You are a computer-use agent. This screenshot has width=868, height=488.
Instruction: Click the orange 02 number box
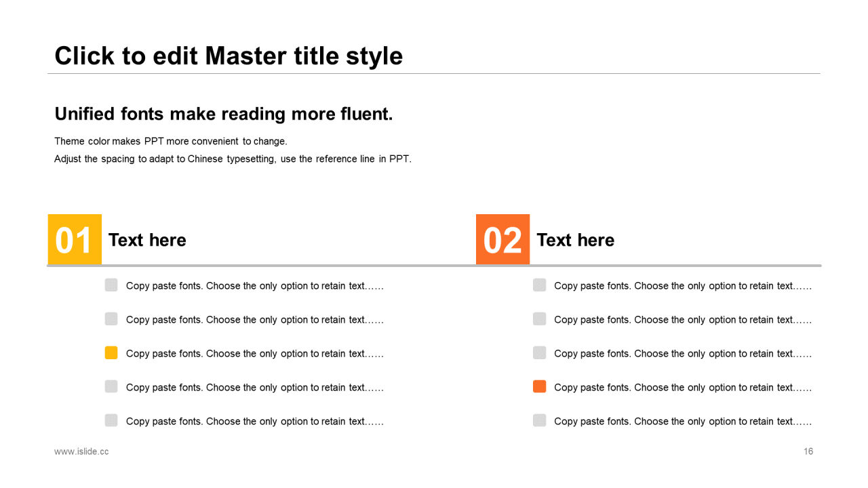[502, 239]
